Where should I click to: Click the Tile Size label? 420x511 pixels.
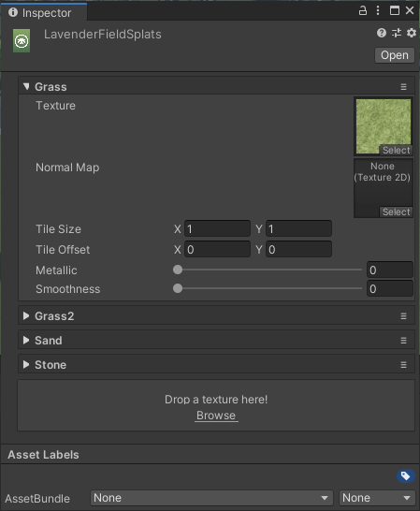[58, 229]
